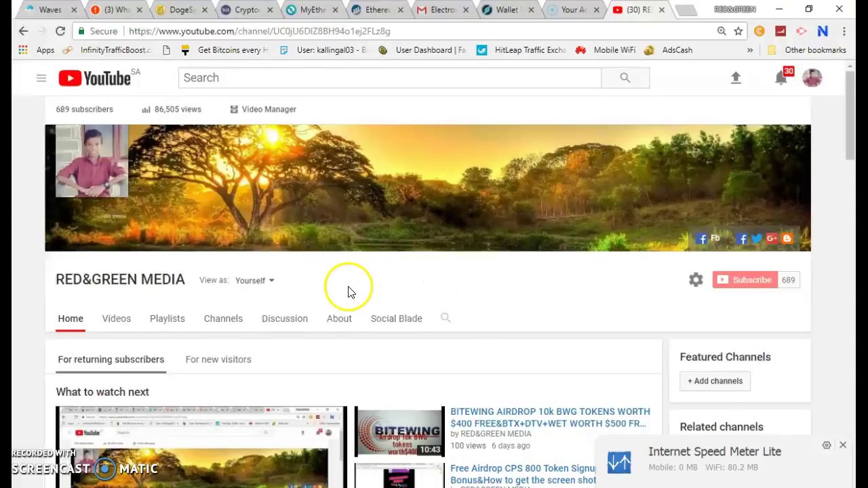Select For returning subscribers tab
The image size is (868, 488).
click(x=111, y=359)
